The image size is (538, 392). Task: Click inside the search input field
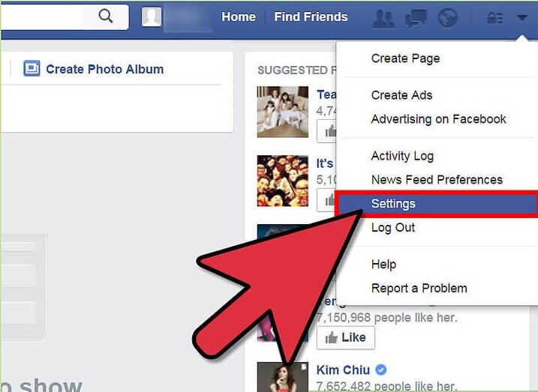point(41,16)
